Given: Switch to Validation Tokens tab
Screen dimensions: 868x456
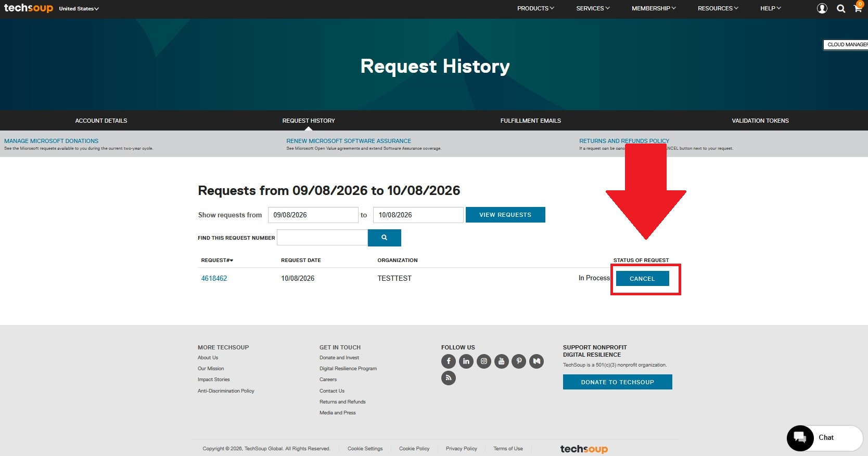Looking at the screenshot, I should (760, 121).
